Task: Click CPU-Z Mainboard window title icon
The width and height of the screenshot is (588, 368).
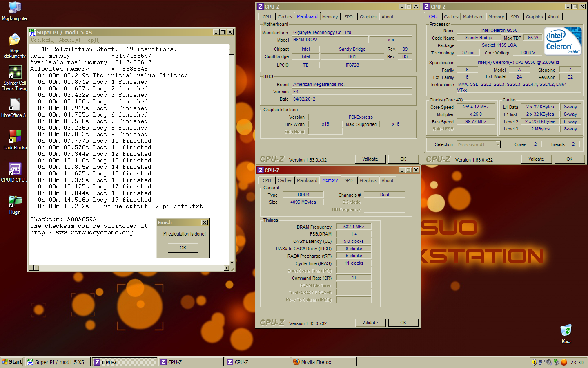Action: click(x=261, y=7)
